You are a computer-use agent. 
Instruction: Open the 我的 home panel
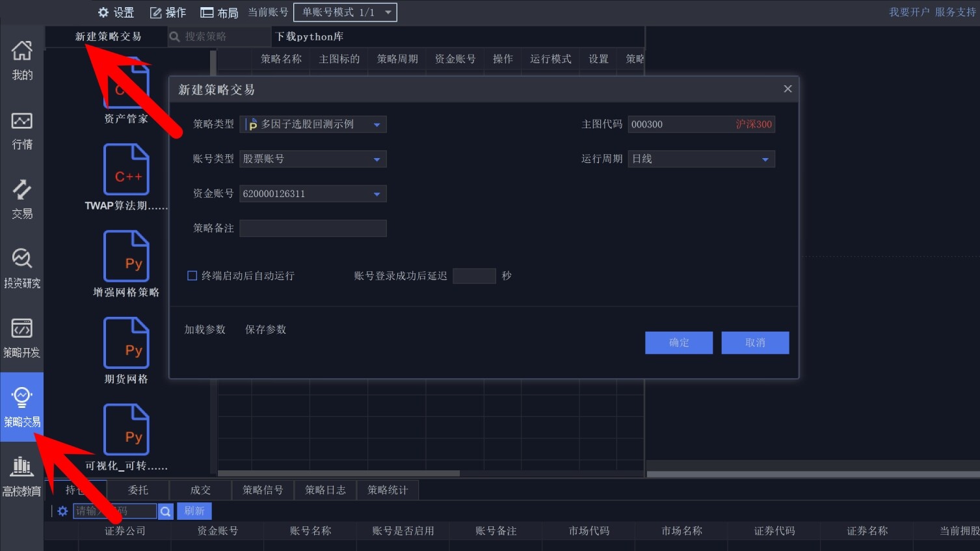(22, 62)
